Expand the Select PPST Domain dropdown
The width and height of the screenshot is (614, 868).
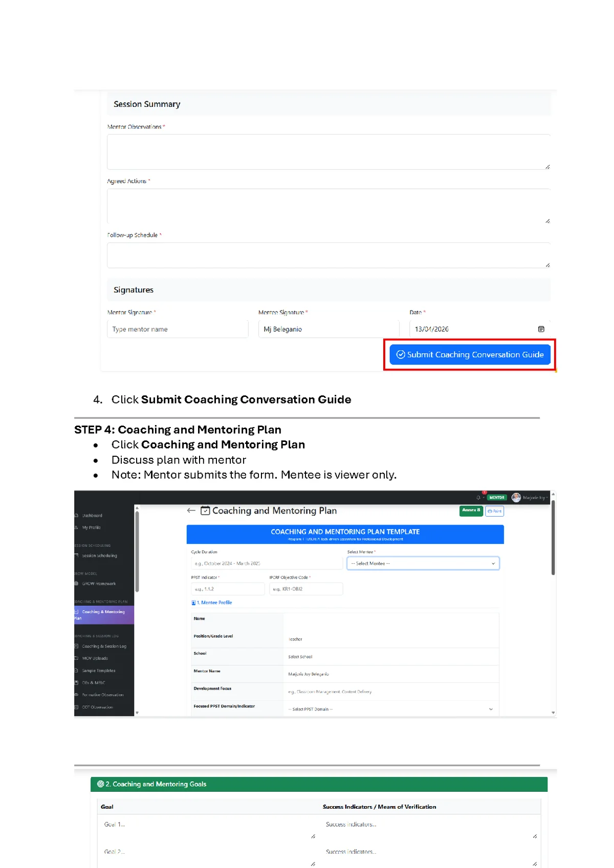click(391, 709)
